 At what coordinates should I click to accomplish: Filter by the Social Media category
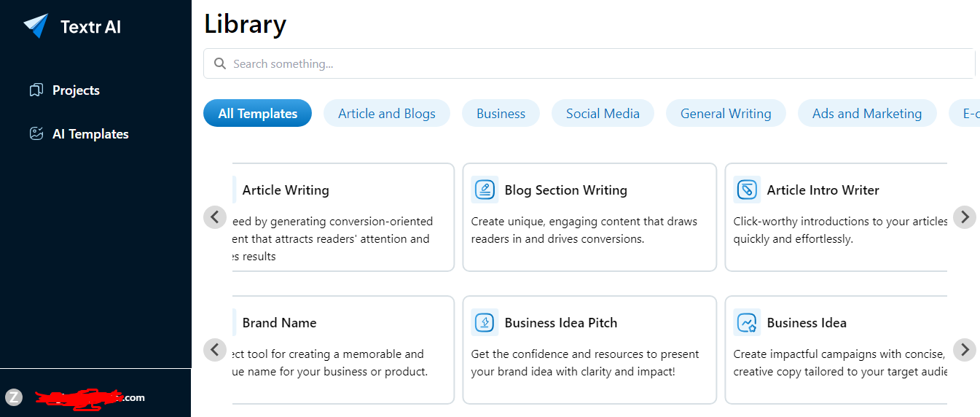(x=603, y=113)
